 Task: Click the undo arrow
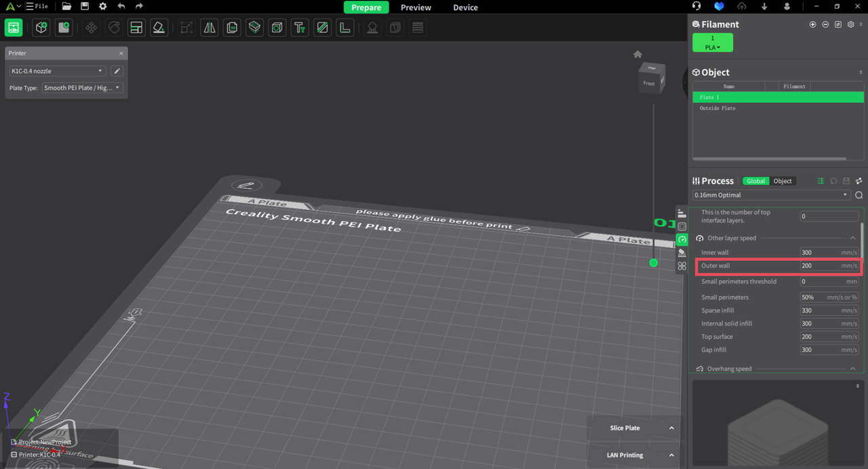coord(121,6)
